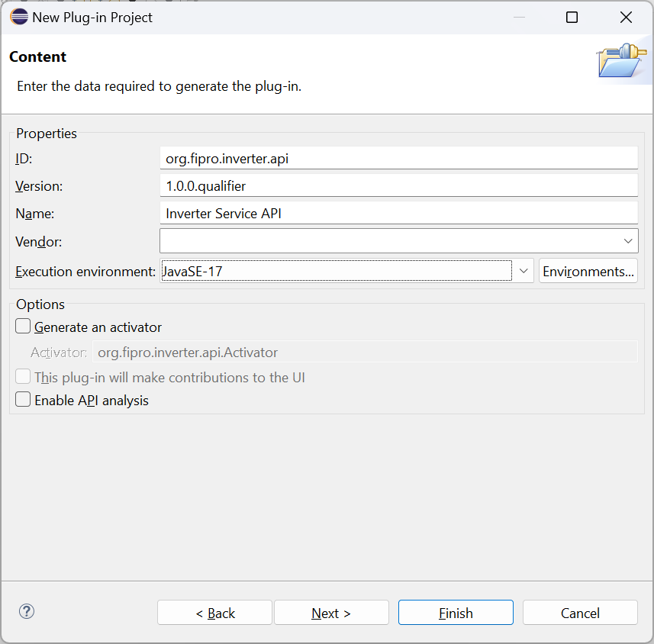
Task: Open the help question mark icon
Action: pyautogui.click(x=26, y=611)
